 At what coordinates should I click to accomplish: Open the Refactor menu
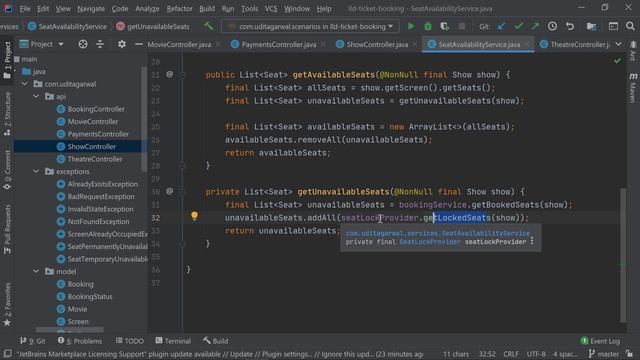(x=179, y=9)
